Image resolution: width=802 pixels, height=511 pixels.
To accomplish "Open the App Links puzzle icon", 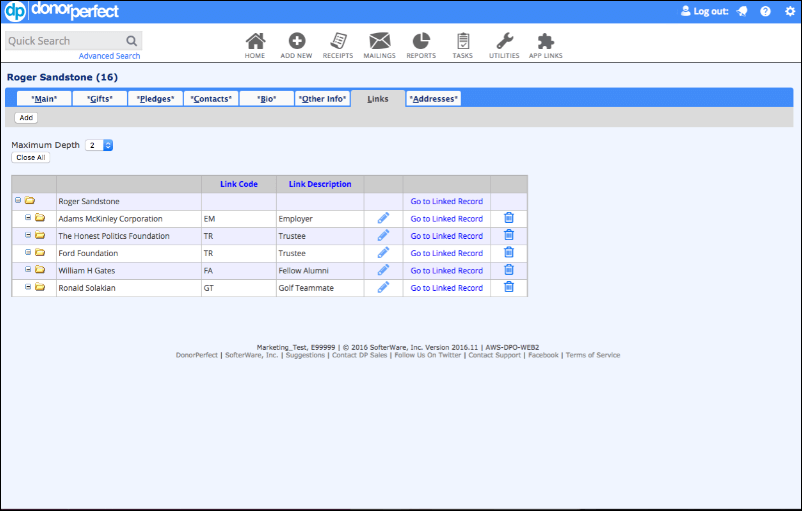I will pyautogui.click(x=546, y=41).
